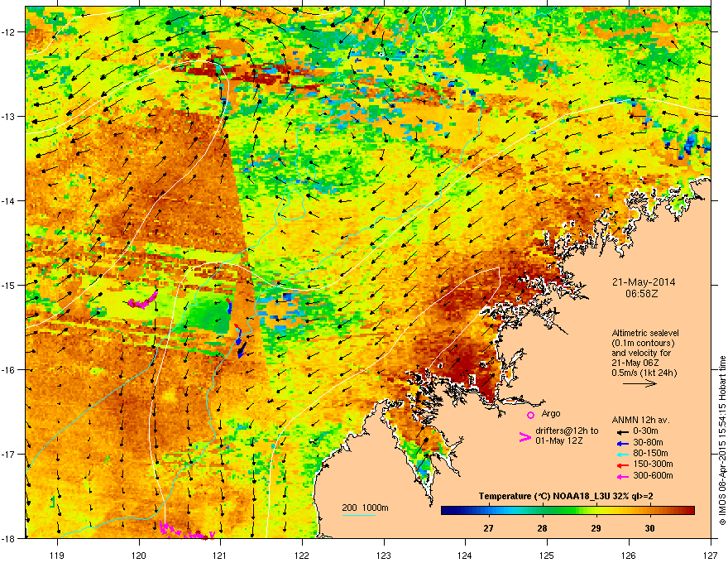Click the 119 longitude axis label
This screenshot has width=728, height=563.
57,555
